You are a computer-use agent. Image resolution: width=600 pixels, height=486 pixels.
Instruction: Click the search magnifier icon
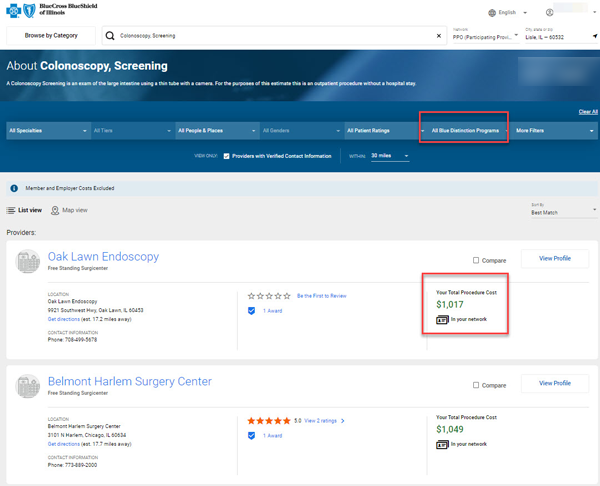coord(110,36)
